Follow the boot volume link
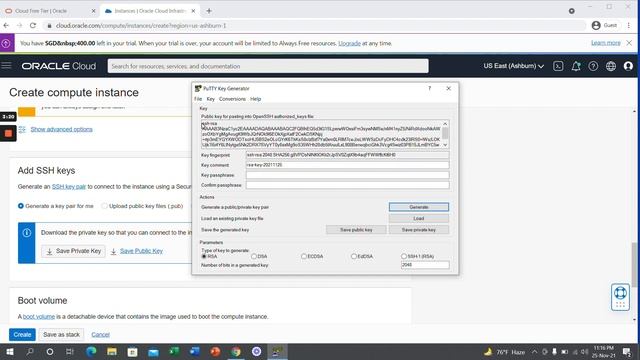The height and width of the screenshot is (360, 640). coord(38,316)
